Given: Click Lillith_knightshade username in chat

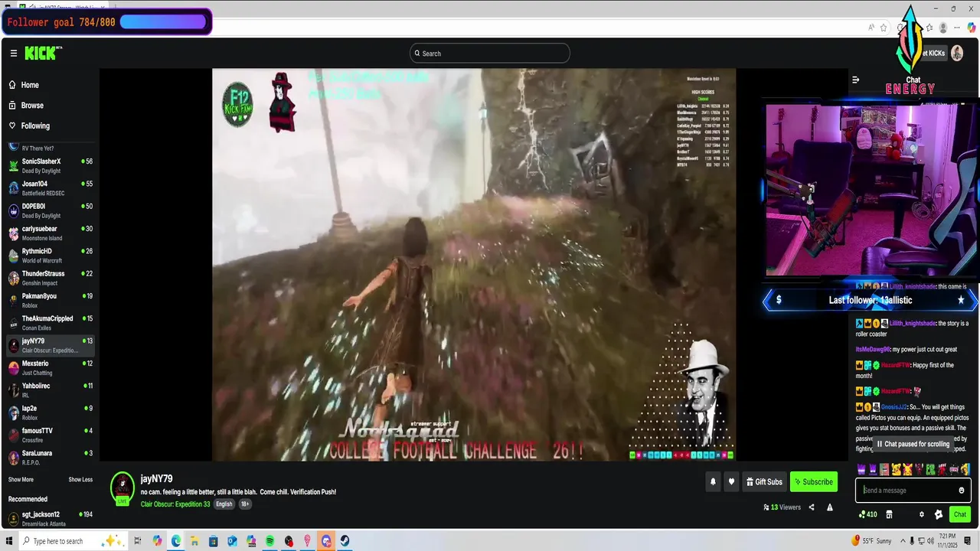Looking at the screenshot, I should [913, 324].
